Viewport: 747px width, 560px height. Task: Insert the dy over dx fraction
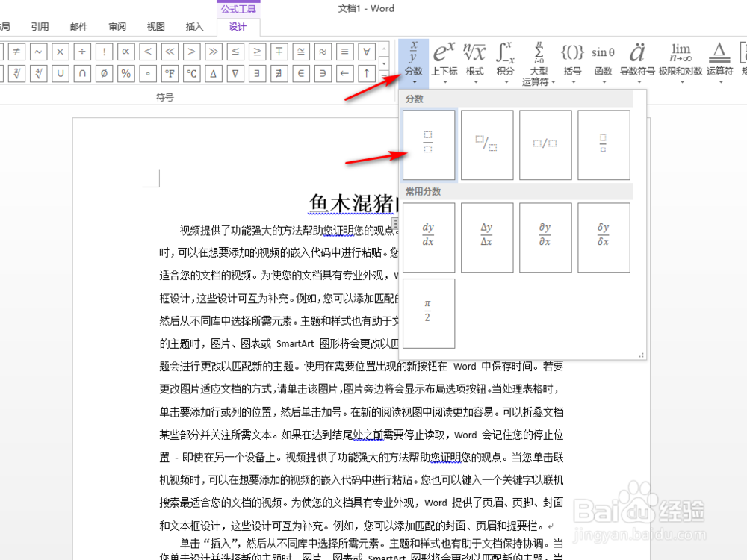click(x=429, y=237)
